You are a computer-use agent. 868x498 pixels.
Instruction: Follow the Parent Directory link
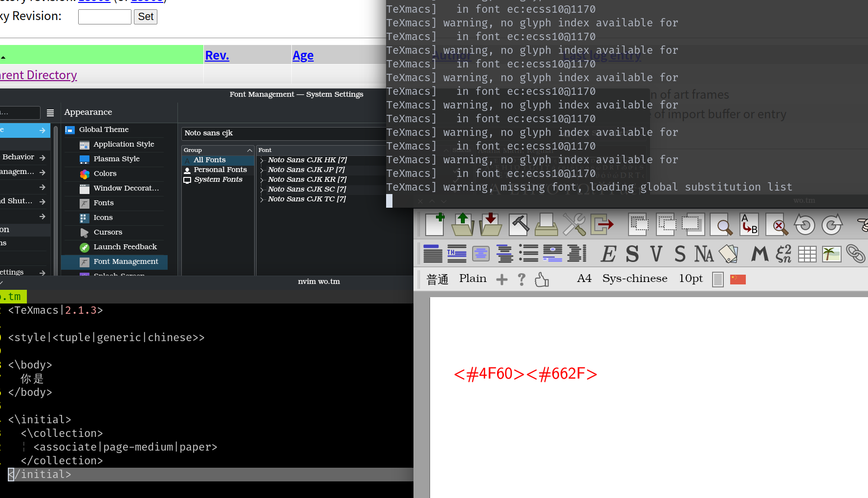(39, 75)
